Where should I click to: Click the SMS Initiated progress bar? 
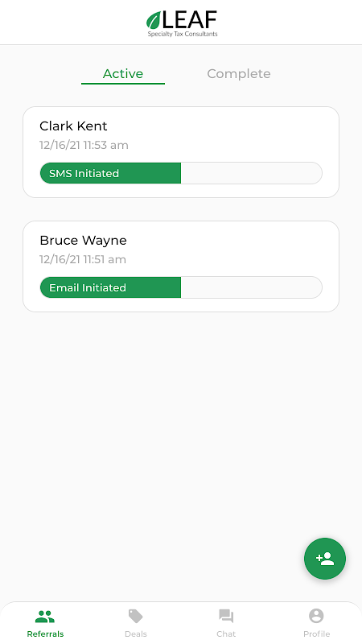[x=181, y=173]
